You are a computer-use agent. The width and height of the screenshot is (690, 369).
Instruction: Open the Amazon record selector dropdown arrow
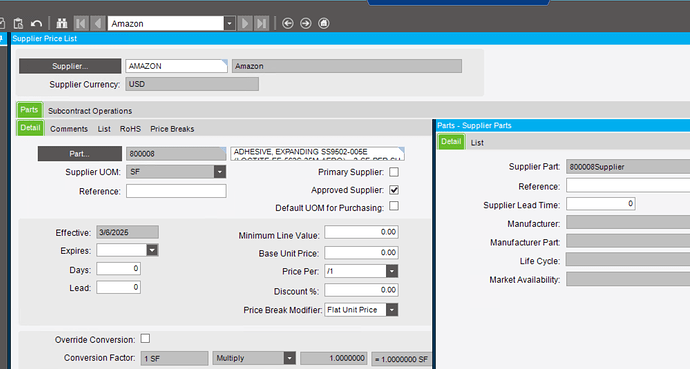coord(230,23)
